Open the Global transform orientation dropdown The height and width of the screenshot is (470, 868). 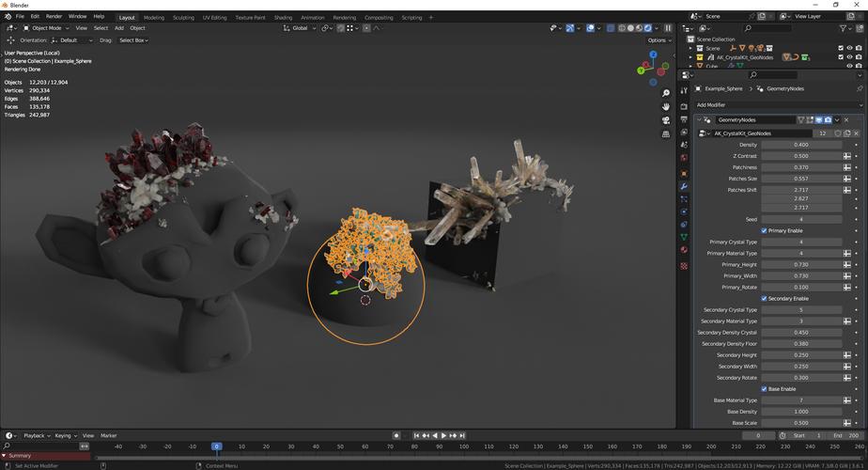(299, 27)
